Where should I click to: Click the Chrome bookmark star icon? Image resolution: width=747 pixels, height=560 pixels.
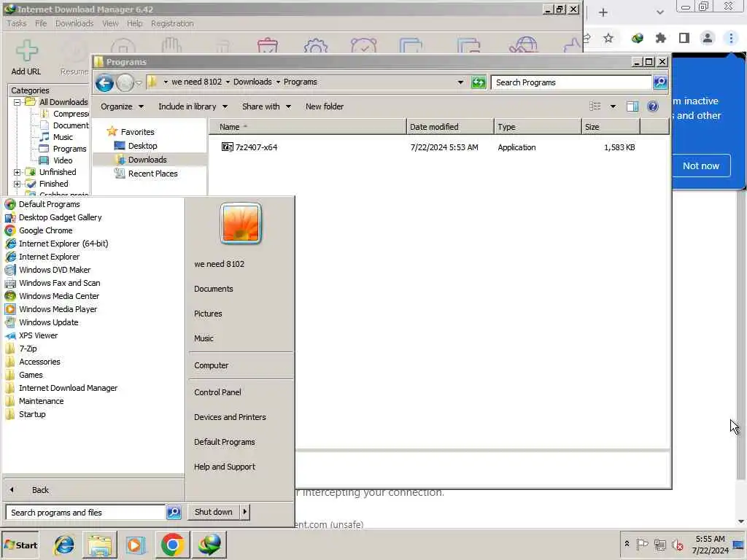point(608,38)
